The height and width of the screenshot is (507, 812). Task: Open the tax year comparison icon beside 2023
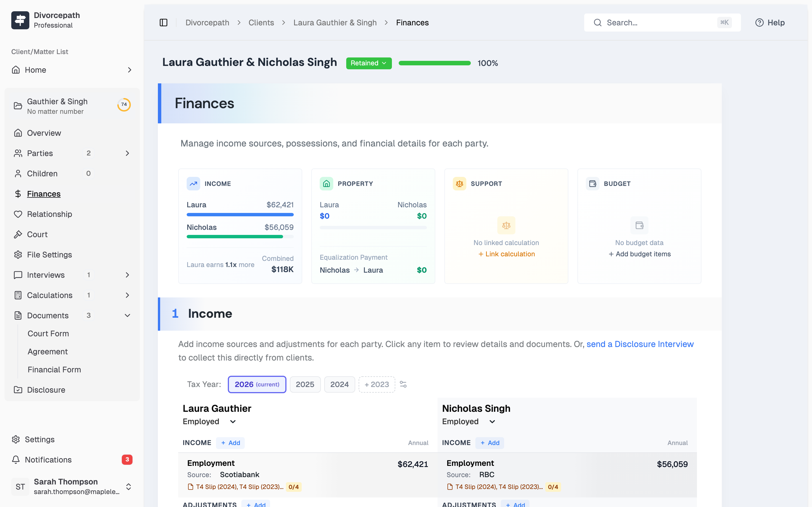tap(403, 384)
